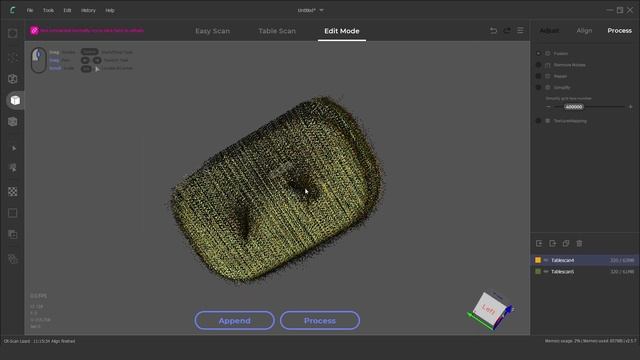Toggle the Texture Mapping step checkbox

pos(538,121)
